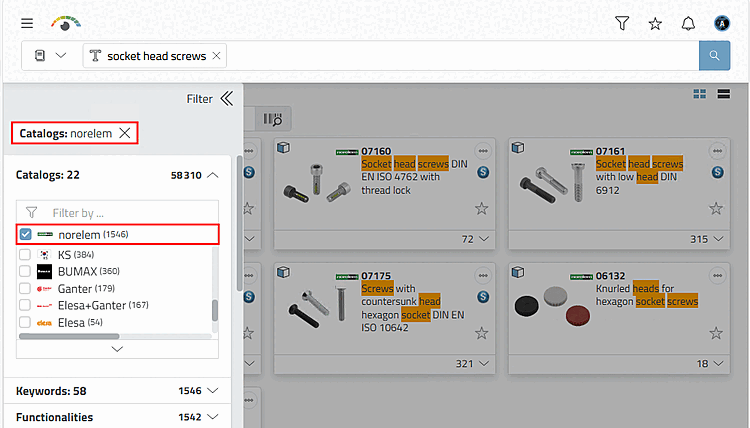Favorite the 06132 product with star
This screenshot has height=428, width=750.
click(x=716, y=333)
